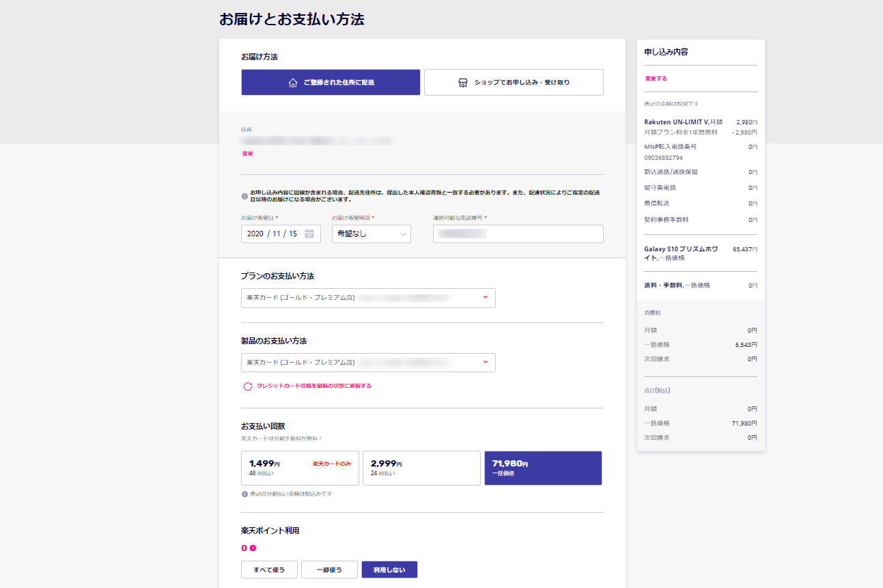Viewport: 883px width, 588px height.
Task: Click the address change (変更) link
Action: click(x=247, y=154)
